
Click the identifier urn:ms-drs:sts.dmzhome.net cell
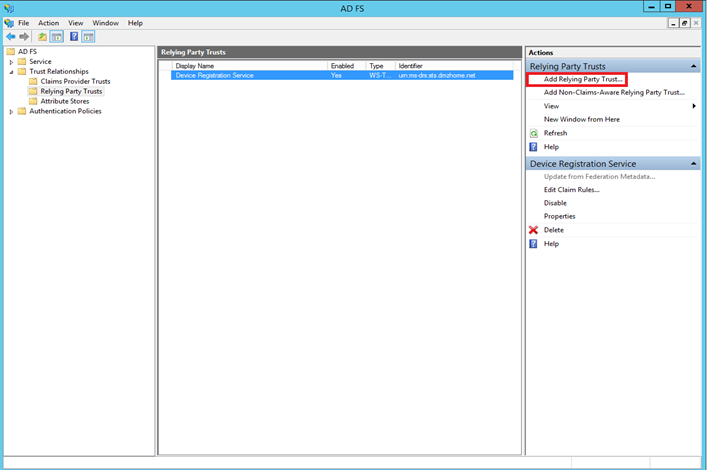[x=437, y=75]
